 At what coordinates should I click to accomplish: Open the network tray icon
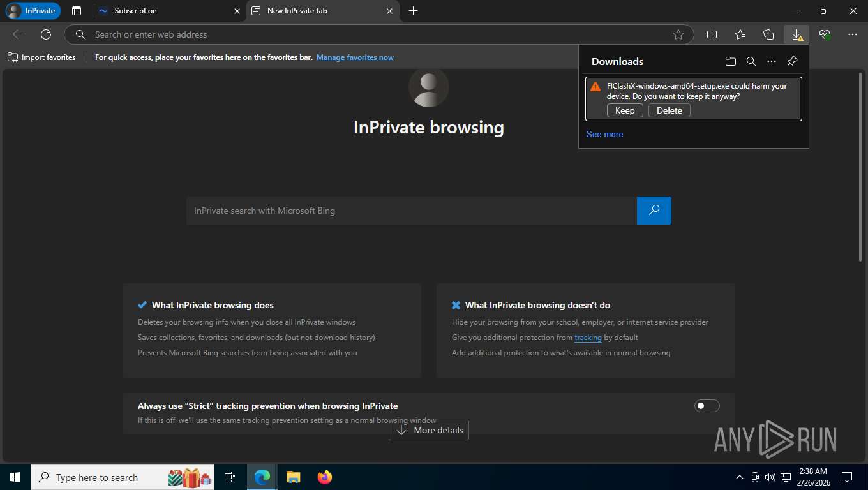click(786, 477)
